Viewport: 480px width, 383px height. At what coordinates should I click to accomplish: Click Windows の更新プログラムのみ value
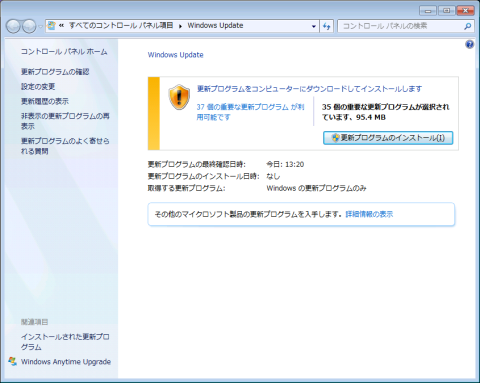316,188
